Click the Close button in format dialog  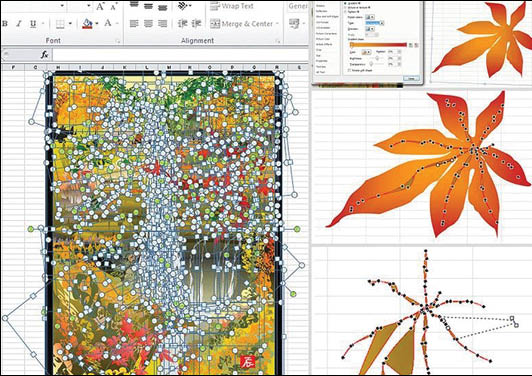click(x=411, y=78)
